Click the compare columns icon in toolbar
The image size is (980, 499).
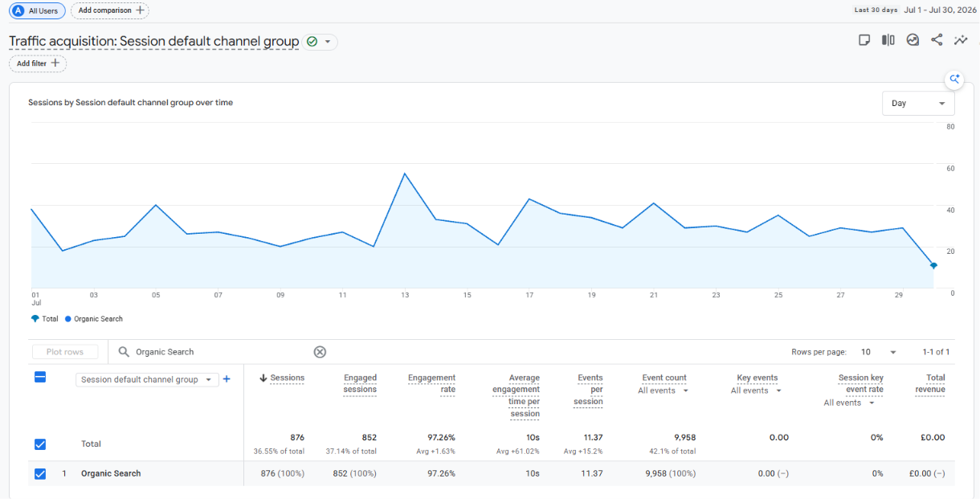point(888,40)
